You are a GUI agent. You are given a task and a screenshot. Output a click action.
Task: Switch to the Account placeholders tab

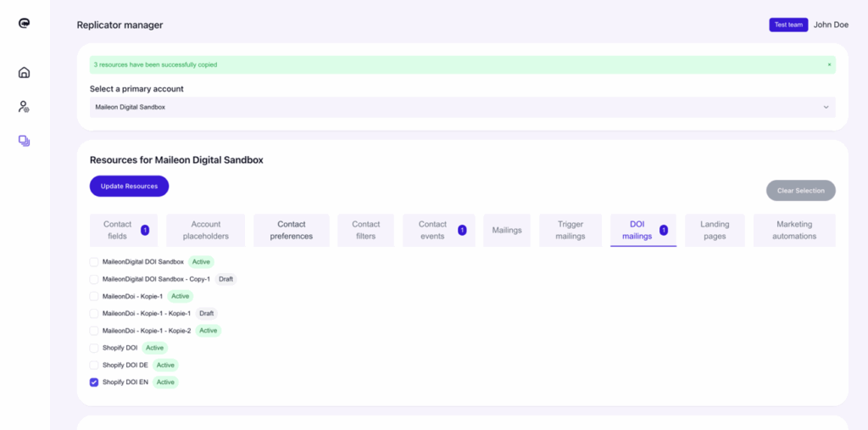pos(206,230)
